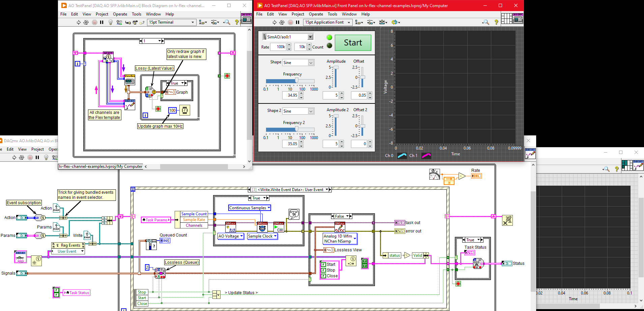Open Context Help via the yellow question mark icon
This screenshot has width=644, height=311.
(x=496, y=22)
